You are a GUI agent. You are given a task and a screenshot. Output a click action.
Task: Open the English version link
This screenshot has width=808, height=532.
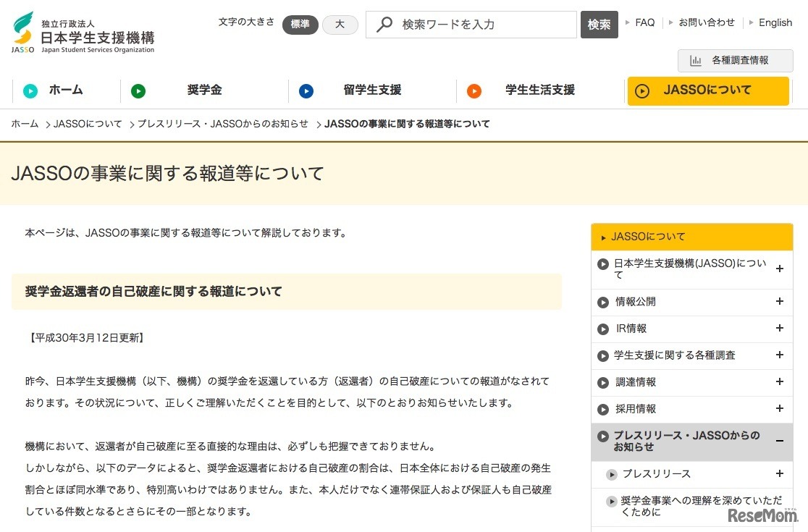(x=775, y=22)
